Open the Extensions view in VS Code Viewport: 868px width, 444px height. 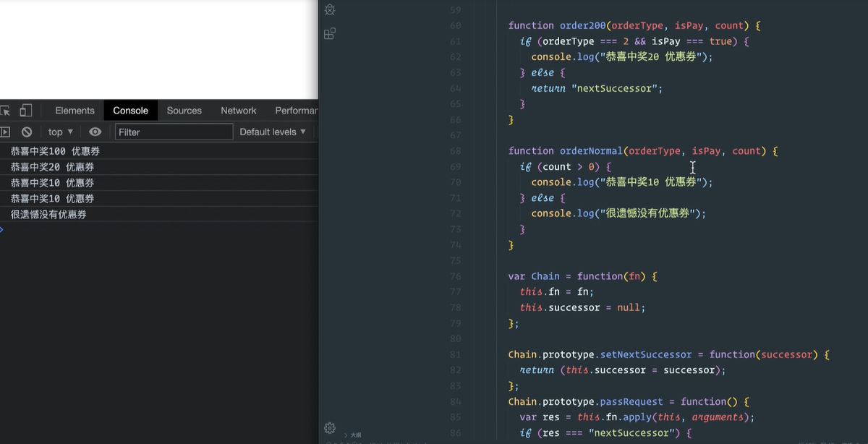[x=330, y=33]
